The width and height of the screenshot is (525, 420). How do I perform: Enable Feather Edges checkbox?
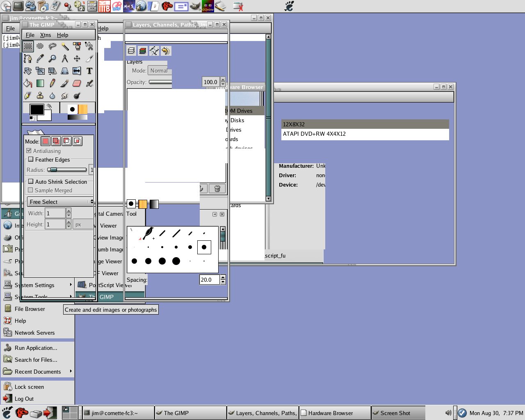click(31, 160)
